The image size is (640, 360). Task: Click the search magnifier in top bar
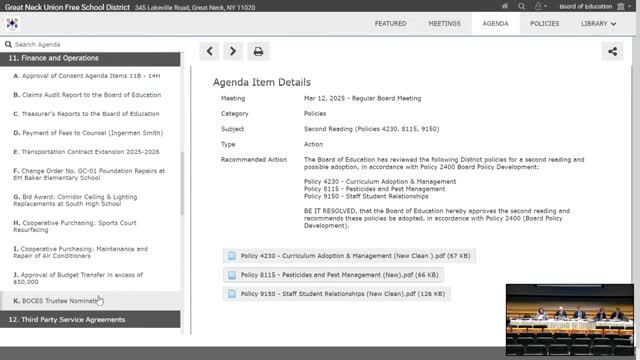521,6
